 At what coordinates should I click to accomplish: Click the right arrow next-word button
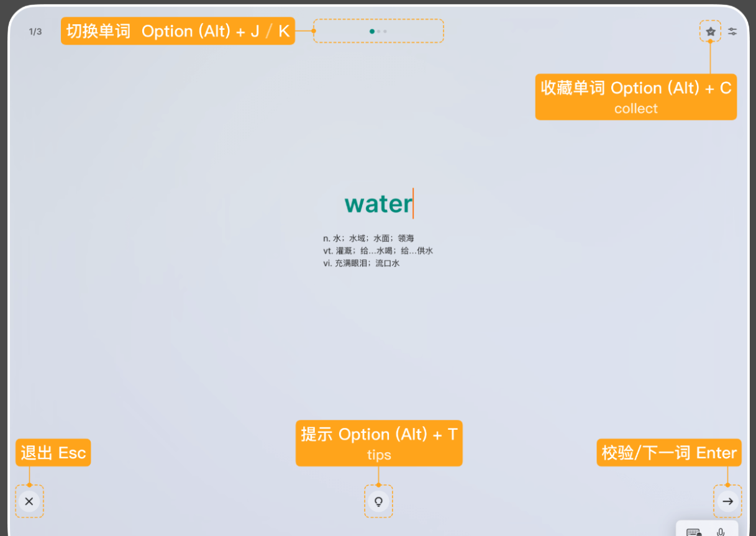[727, 501]
